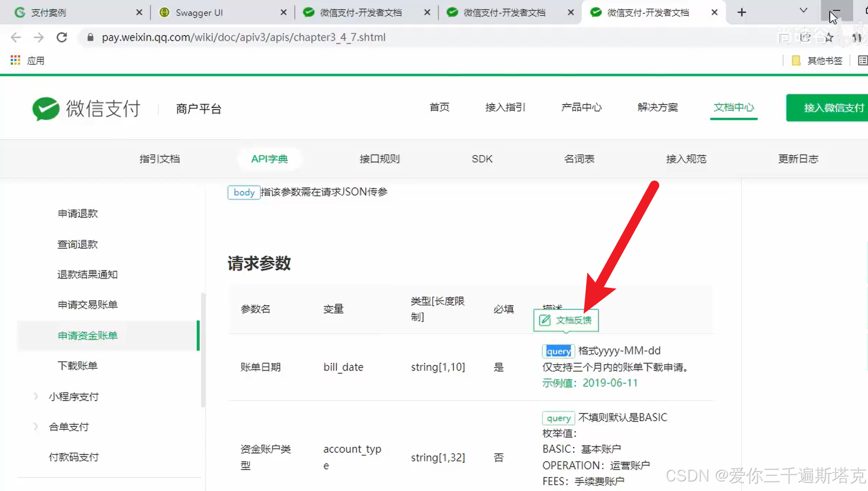Screen dimensions: 868x491
Task: Open 文档中心 in top navigation
Action: click(733, 107)
